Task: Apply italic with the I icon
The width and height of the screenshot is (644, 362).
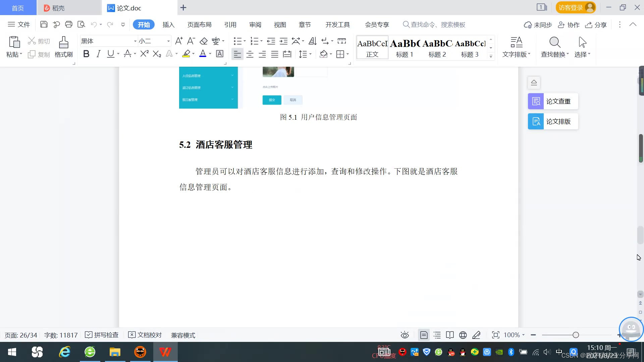Action: pyautogui.click(x=98, y=54)
